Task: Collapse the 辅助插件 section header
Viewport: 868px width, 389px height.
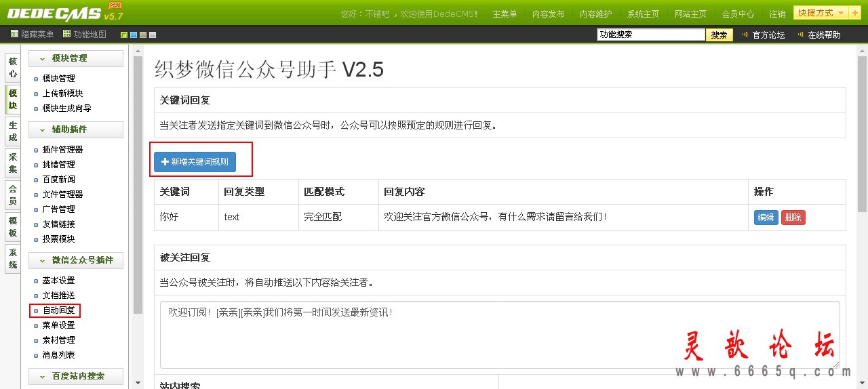Action: pos(76,129)
